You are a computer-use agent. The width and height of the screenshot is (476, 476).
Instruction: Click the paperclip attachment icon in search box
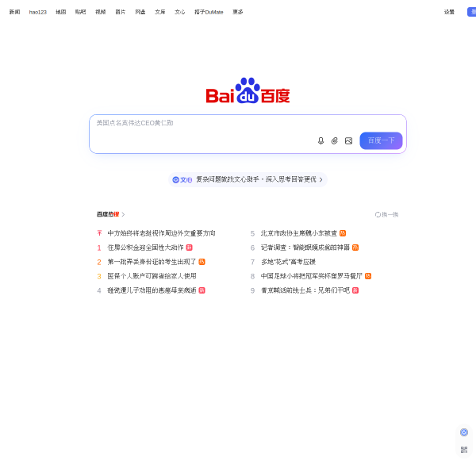point(335,141)
